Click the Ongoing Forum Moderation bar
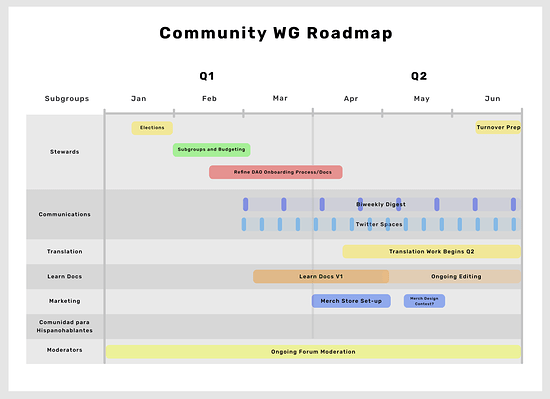The height and width of the screenshot is (399, 550). tap(313, 352)
